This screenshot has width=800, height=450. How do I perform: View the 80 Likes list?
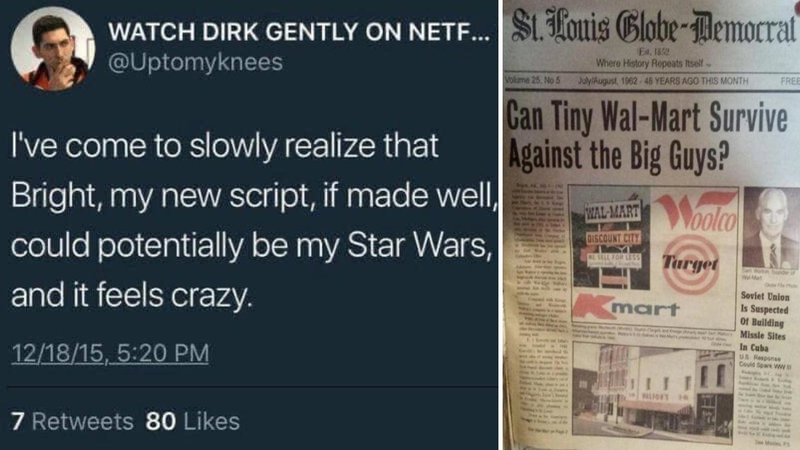point(192,421)
